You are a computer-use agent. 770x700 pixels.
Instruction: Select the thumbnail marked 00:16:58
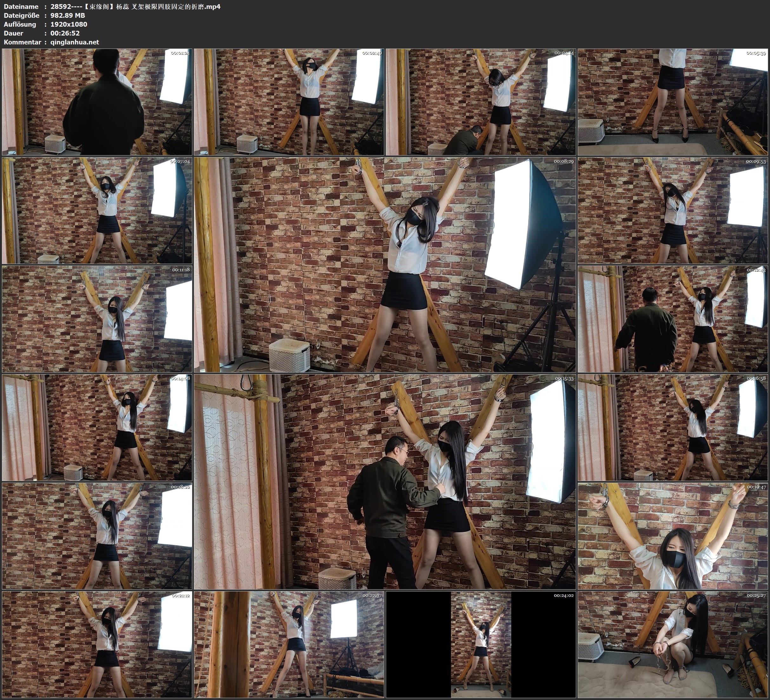click(672, 427)
